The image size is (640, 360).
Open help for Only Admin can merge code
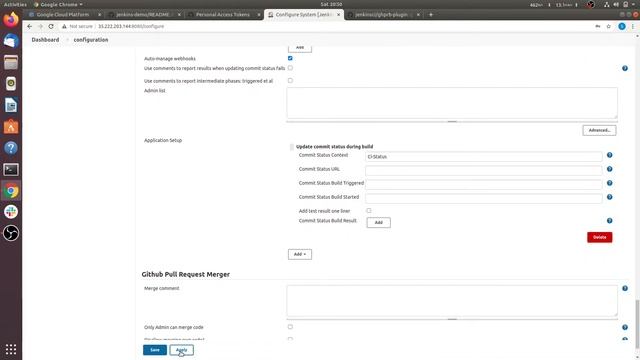coord(625,327)
